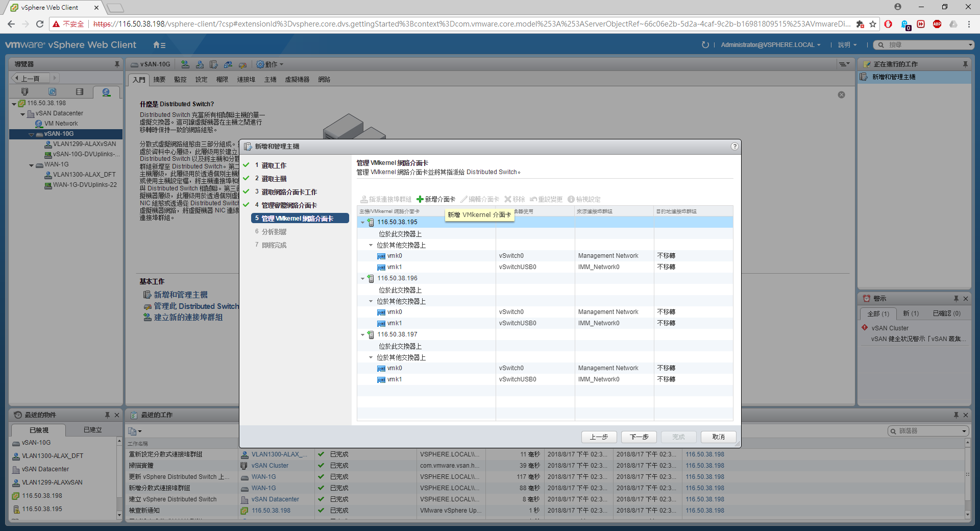The image size is (980, 531).
Task: Open the Adblock Plus extension icon
Action: click(937, 24)
